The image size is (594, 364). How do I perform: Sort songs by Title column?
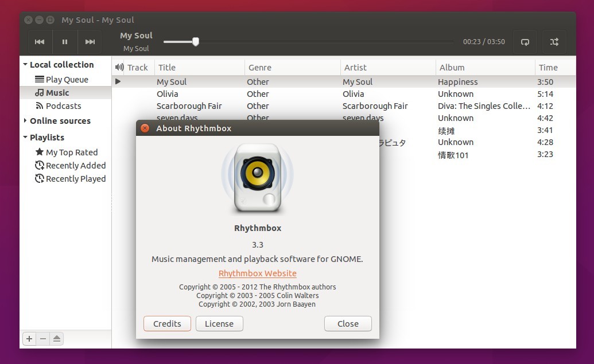(199, 67)
